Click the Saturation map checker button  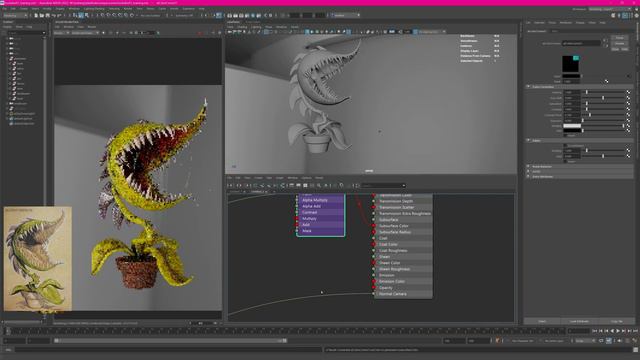[x=629, y=104]
